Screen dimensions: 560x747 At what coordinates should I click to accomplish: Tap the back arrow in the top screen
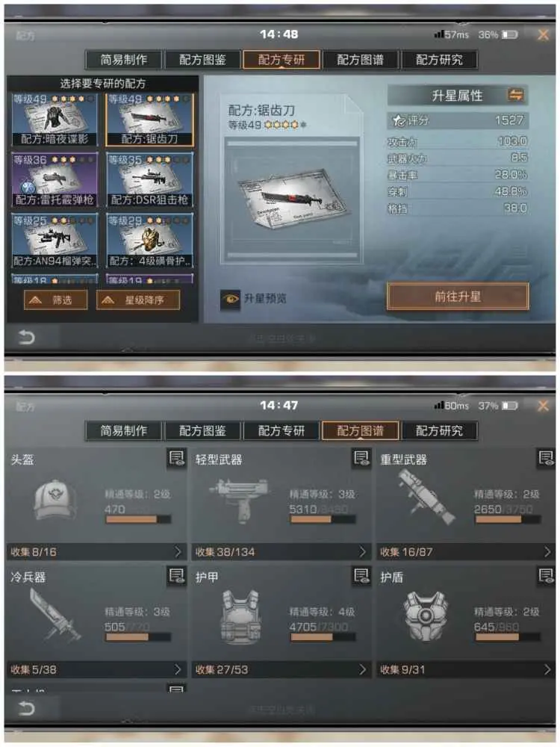(x=26, y=338)
